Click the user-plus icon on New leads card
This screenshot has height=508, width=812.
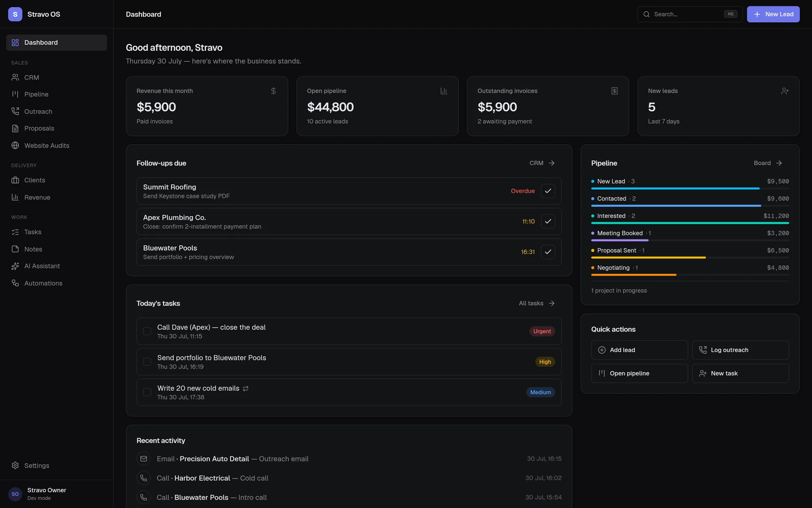[785, 91]
